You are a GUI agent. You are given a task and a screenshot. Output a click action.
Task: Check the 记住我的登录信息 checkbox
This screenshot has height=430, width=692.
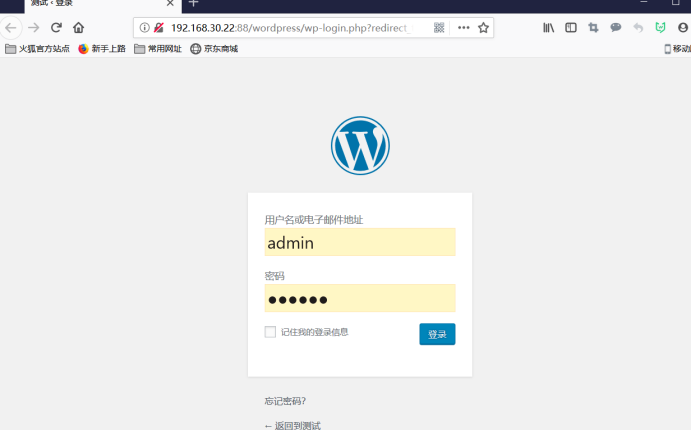270,332
